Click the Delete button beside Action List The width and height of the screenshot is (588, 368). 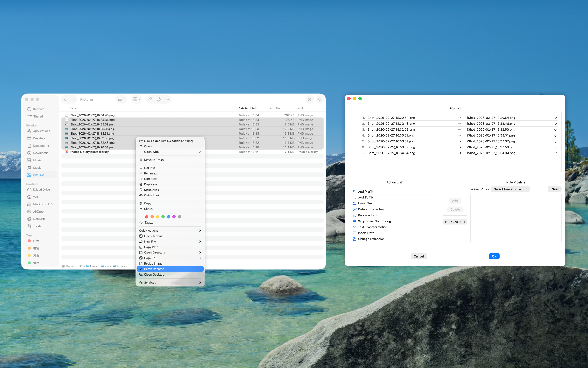coord(455,209)
